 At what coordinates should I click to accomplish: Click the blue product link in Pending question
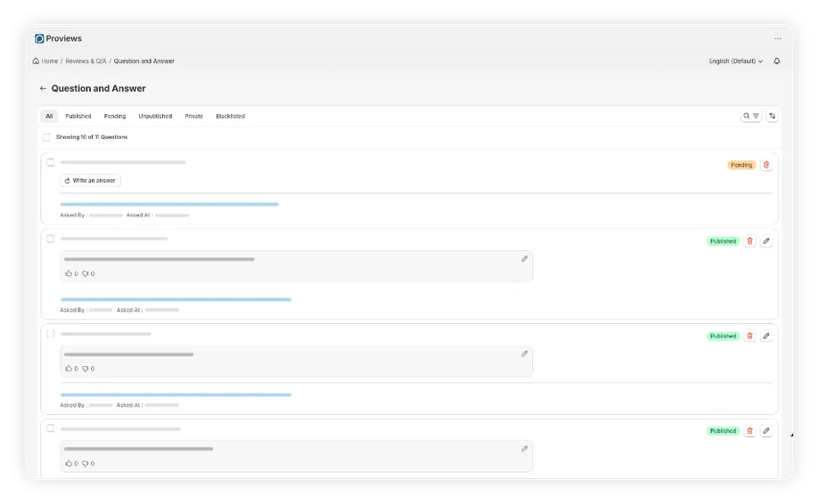[x=169, y=204]
